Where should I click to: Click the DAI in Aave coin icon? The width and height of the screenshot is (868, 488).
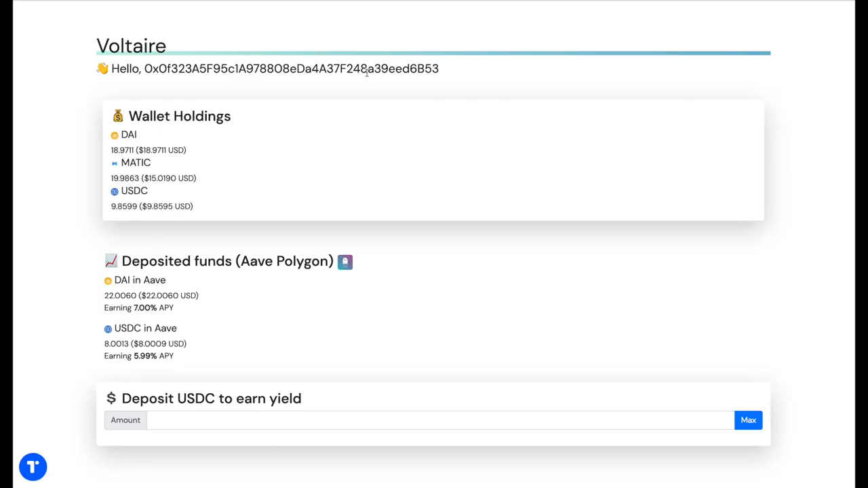pos(108,281)
